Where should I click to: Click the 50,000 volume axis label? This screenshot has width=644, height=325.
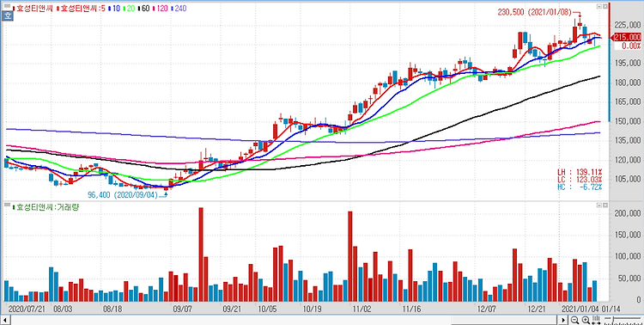629,279
